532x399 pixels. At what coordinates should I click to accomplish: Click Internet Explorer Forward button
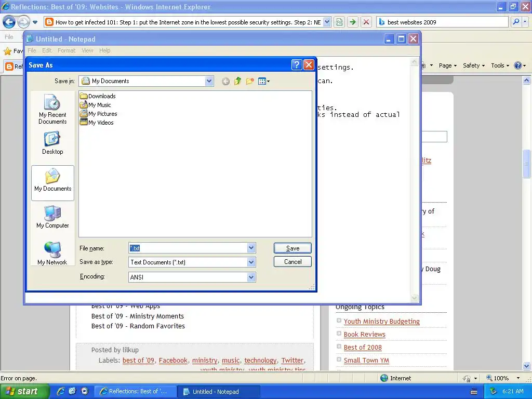[23, 22]
